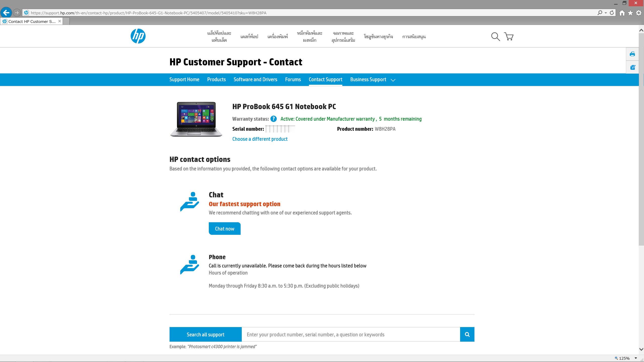Click the address bar search magnifier icon
644x362 pixels.
click(600, 13)
